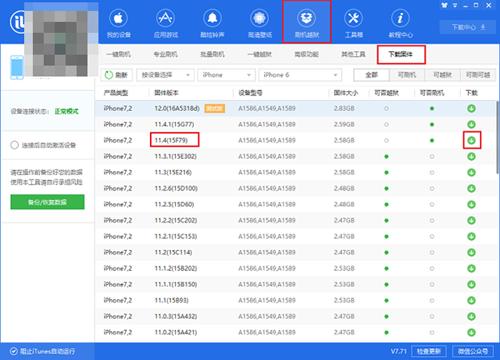The height and width of the screenshot is (360, 500).
Task: Switch to the 其他工具 tab
Action: [x=353, y=54]
